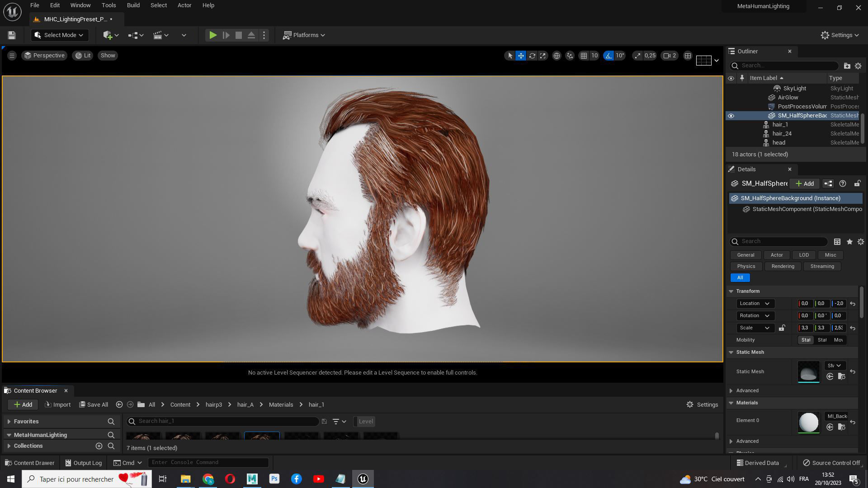Open the Build menu
Viewport: 868px width, 488px height.
133,5
